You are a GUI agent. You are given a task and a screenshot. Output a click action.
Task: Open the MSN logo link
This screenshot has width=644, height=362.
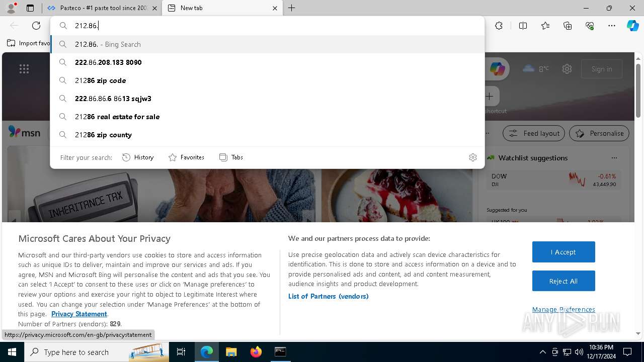click(24, 132)
